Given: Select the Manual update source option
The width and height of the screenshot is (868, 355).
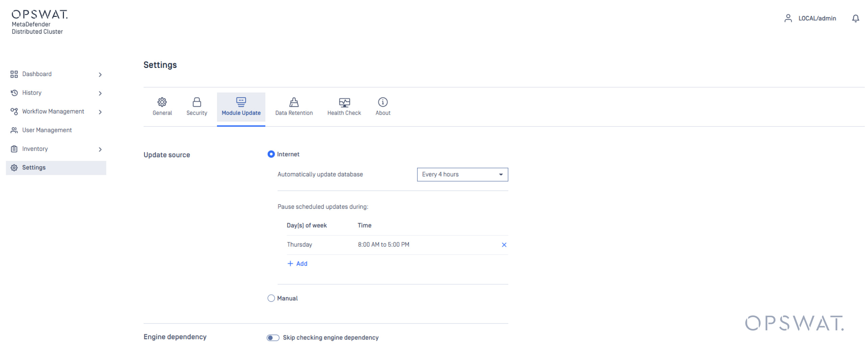Looking at the screenshot, I should 271,298.
